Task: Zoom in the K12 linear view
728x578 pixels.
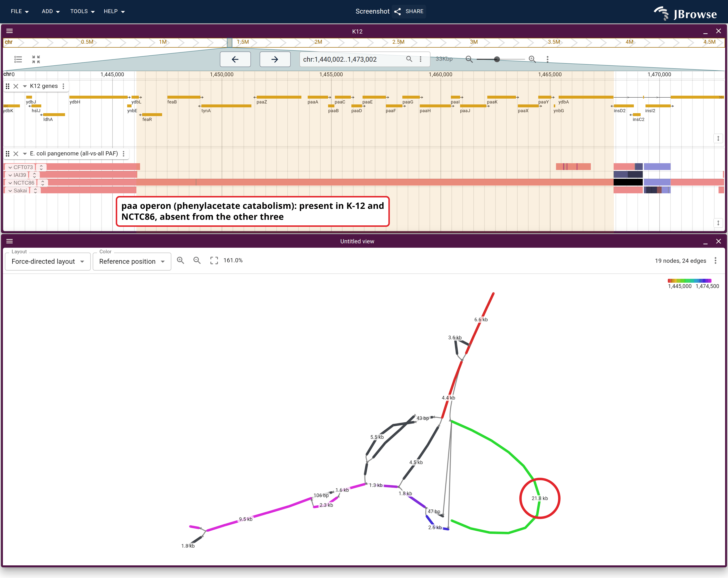Action: (532, 59)
